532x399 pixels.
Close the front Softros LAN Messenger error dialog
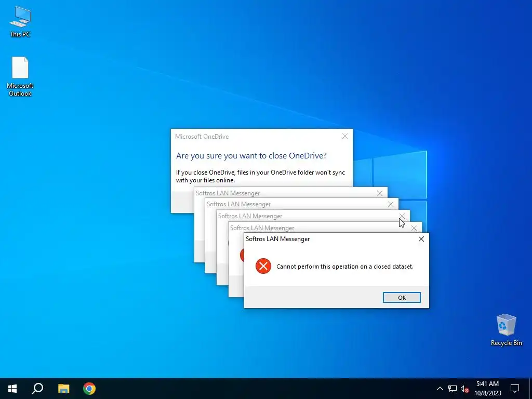tap(421, 239)
